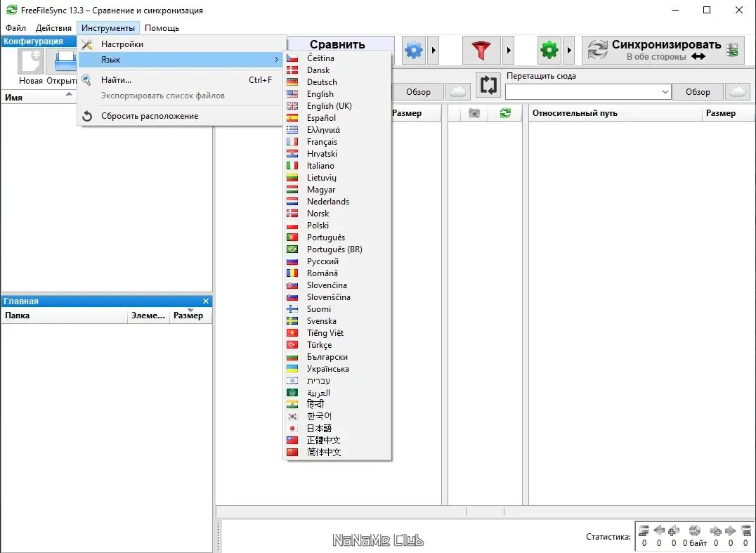
Task: Click the left folder cloud storage icon
Action: point(457,91)
